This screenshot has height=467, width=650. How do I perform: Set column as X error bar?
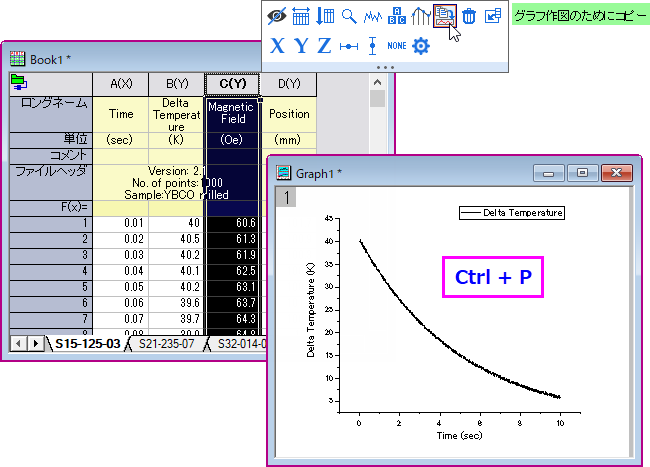(x=349, y=46)
